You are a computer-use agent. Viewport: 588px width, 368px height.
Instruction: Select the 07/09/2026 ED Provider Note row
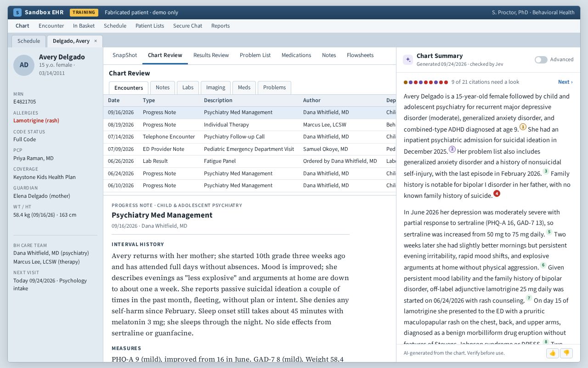(x=249, y=149)
